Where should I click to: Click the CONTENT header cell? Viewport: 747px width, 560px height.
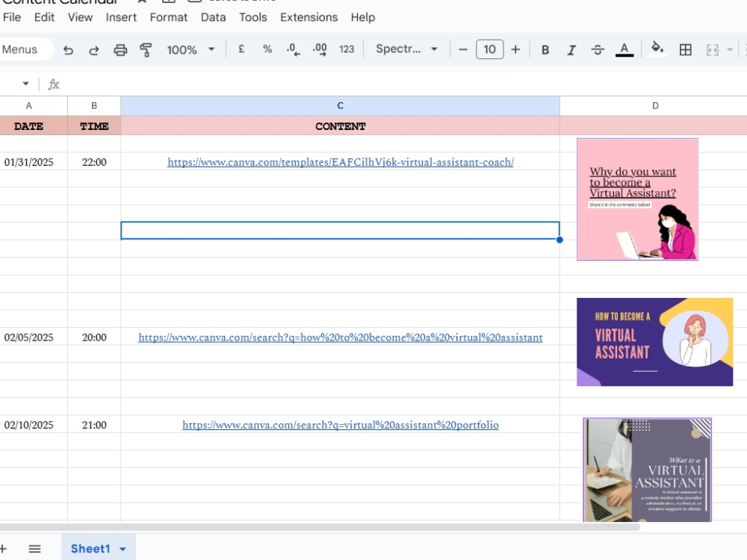click(x=340, y=126)
